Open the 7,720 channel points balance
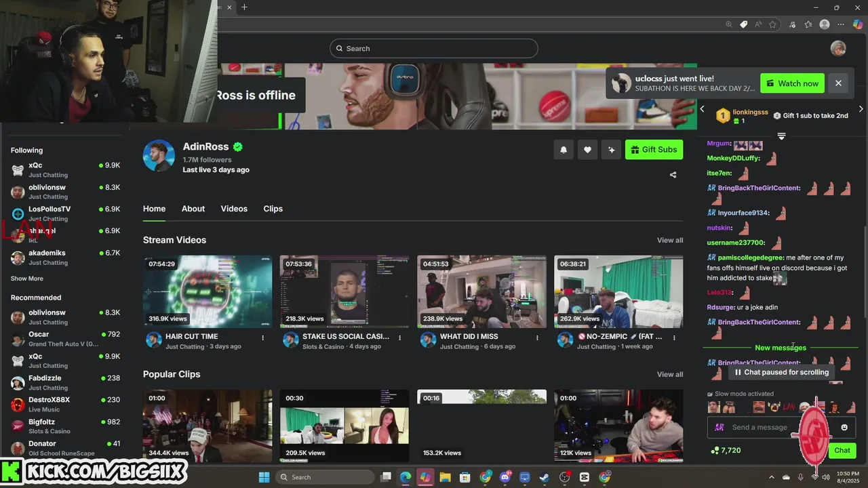The height and width of the screenshot is (488, 868). click(726, 450)
